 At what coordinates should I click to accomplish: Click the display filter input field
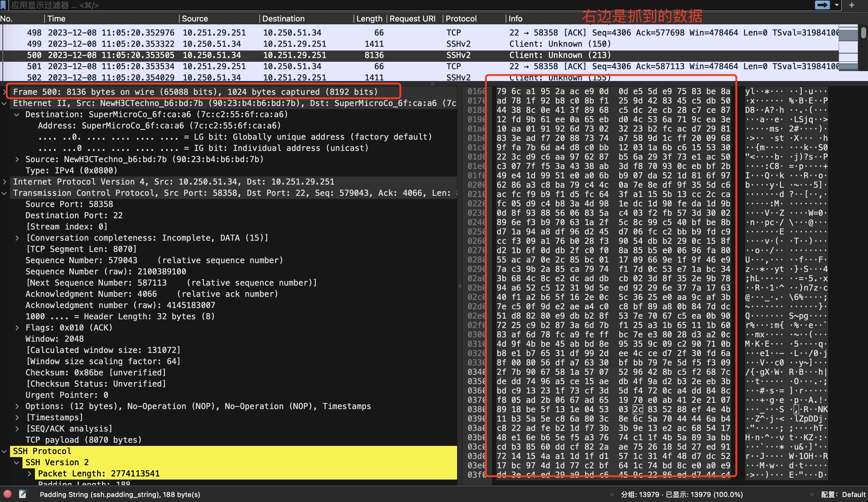coord(410,5)
